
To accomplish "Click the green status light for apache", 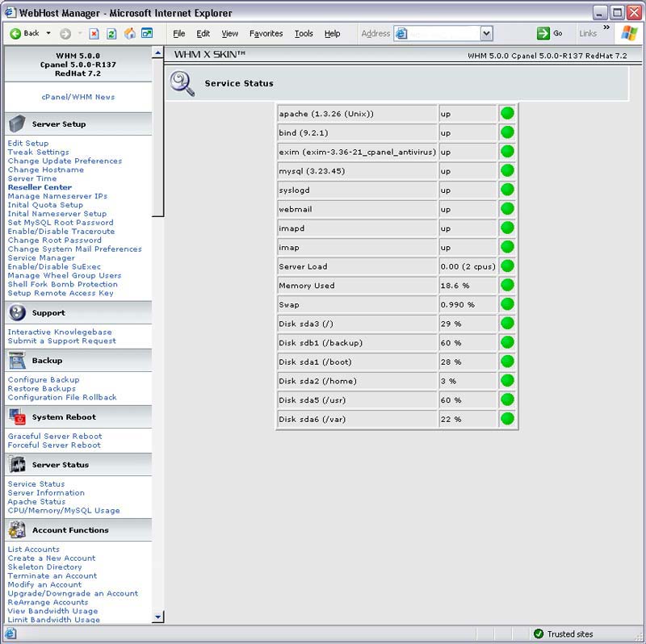I will 507,113.
